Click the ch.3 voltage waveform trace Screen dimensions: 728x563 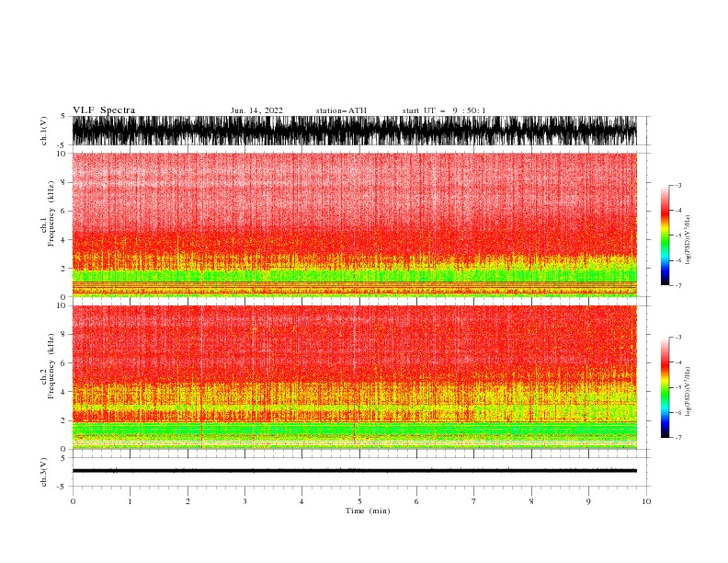354,471
